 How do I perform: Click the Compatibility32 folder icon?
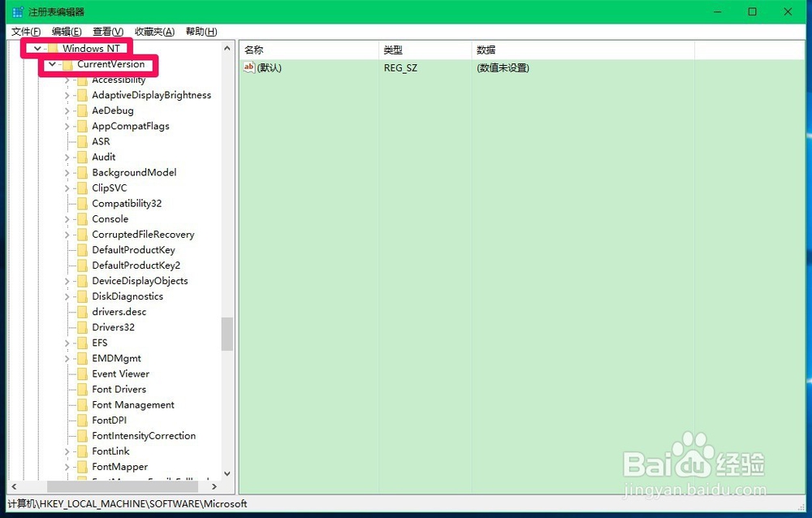[x=82, y=204]
